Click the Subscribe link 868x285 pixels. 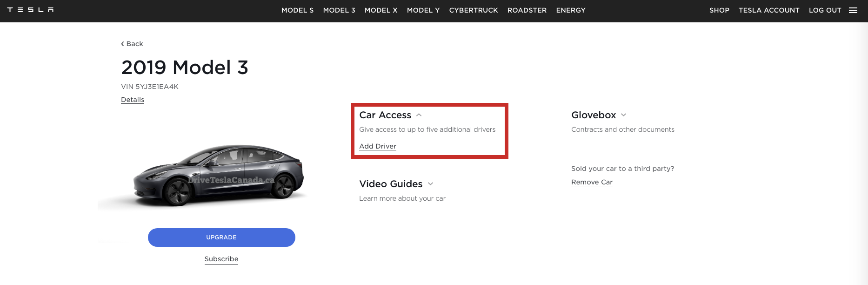pyautogui.click(x=221, y=258)
